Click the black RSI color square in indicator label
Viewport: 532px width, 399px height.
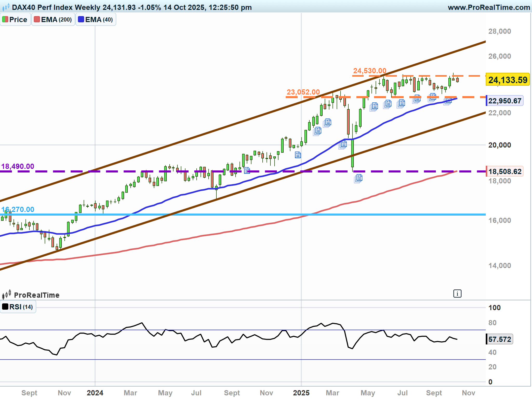pyautogui.click(x=5, y=307)
